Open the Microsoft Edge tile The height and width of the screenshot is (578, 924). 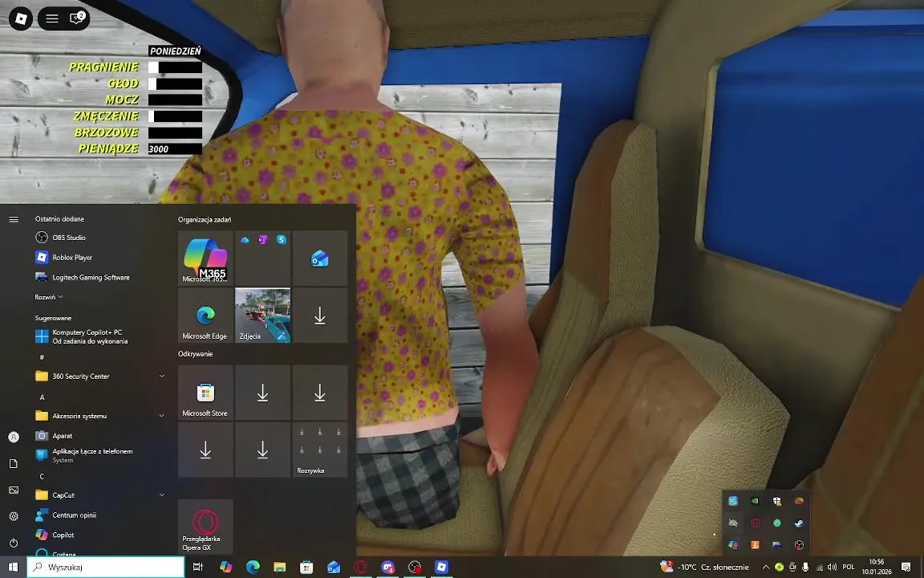coord(205,315)
